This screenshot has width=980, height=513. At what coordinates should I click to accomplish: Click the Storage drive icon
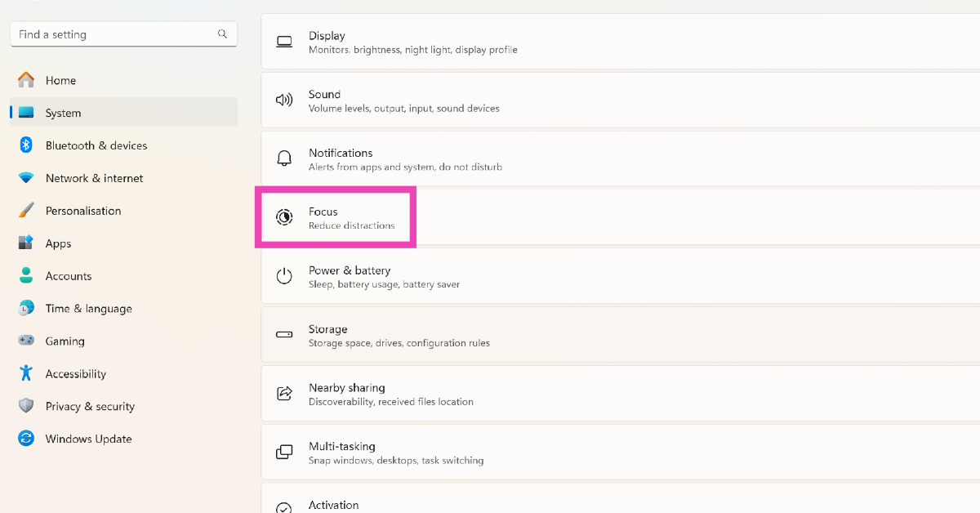tap(284, 335)
